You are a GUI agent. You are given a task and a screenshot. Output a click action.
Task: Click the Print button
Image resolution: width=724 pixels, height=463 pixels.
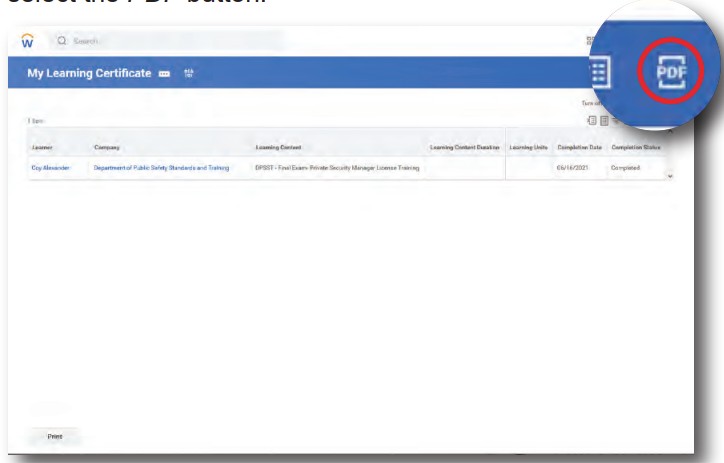[54, 436]
